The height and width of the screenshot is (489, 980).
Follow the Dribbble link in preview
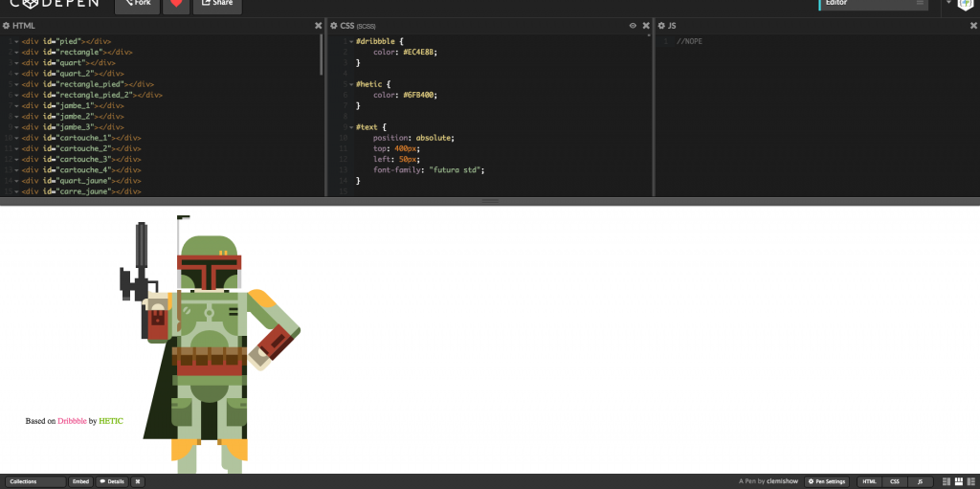[72, 421]
